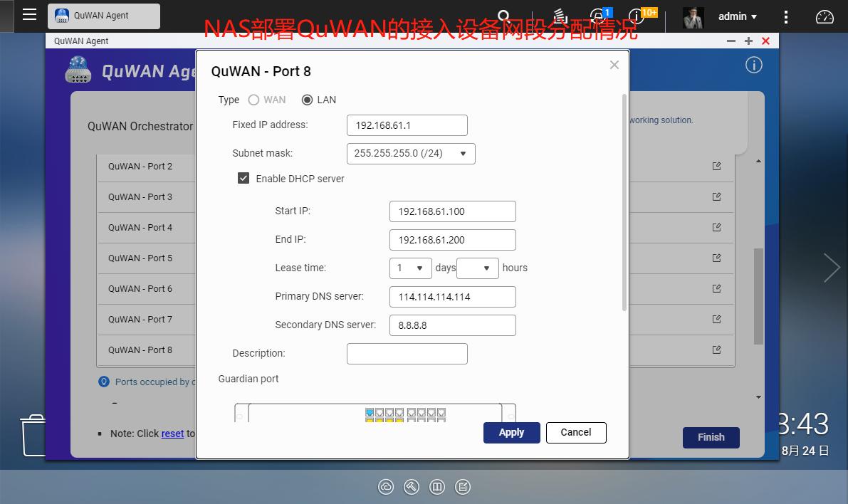This screenshot has height=504, width=848.
Task: Open the background tasks icon in taskbar
Action: click(x=559, y=14)
